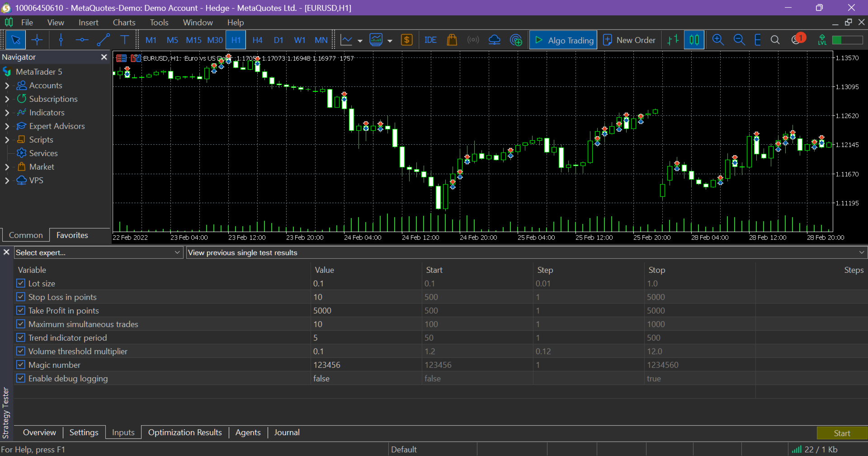Toggle Algo Trading on

coord(563,40)
